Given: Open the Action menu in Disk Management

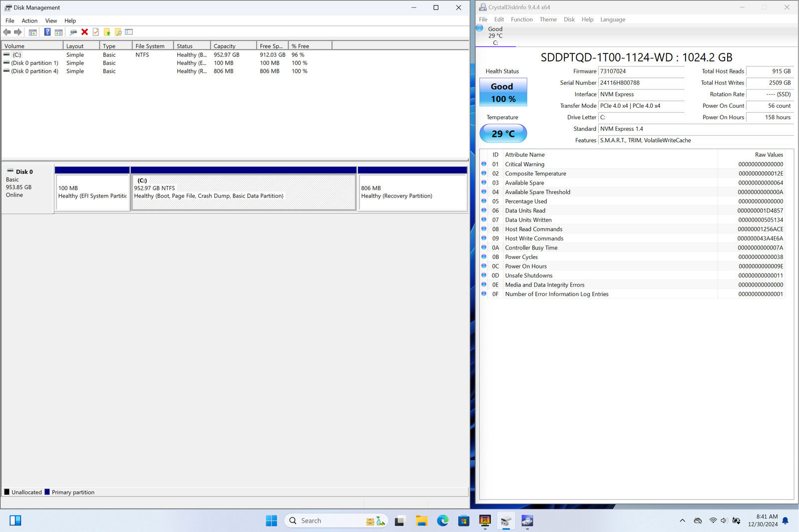Looking at the screenshot, I should (x=29, y=20).
